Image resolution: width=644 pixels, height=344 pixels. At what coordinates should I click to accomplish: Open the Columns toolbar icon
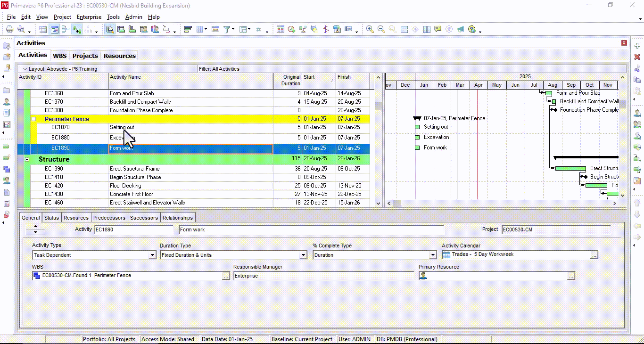tap(199, 29)
